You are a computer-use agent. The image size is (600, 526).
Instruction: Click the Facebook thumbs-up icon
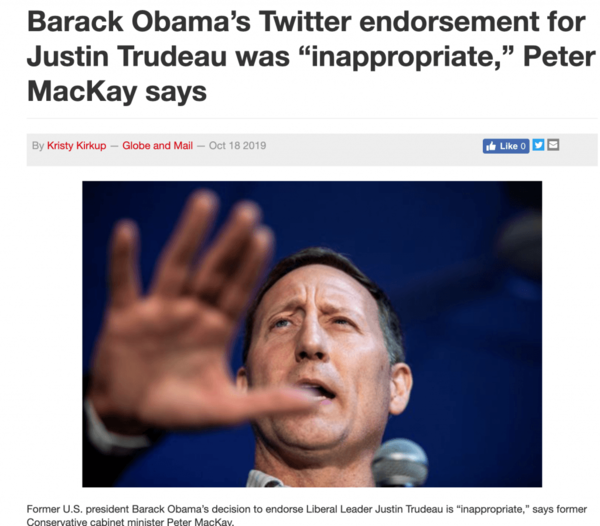491,146
